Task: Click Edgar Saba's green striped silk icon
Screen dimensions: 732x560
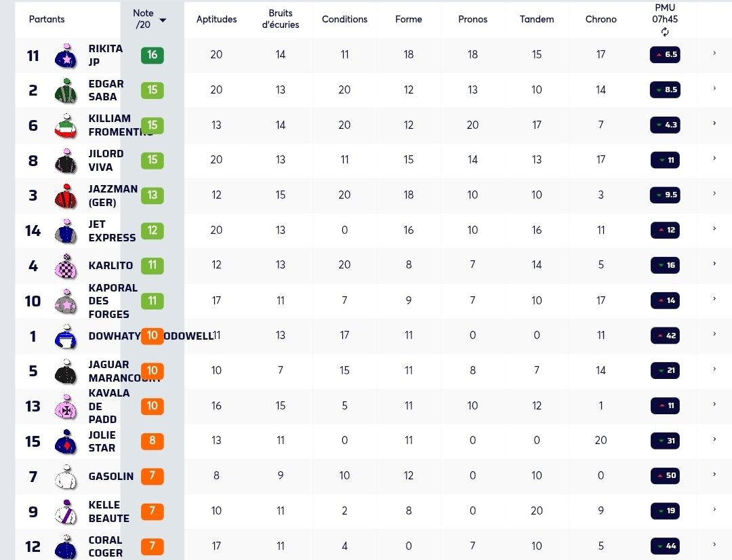Action: pyautogui.click(x=66, y=91)
